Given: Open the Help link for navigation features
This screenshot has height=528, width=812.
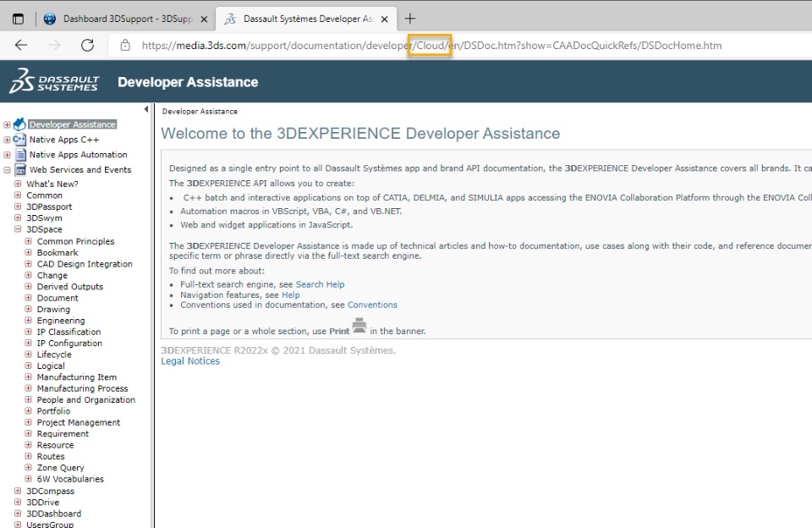Looking at the screenshot, I should click(x=290, y=294).
